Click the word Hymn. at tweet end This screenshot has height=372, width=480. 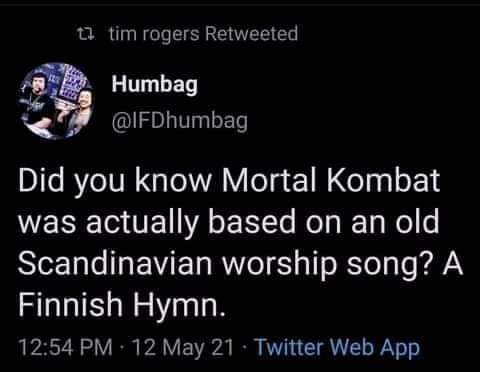(x=180, y=305)
